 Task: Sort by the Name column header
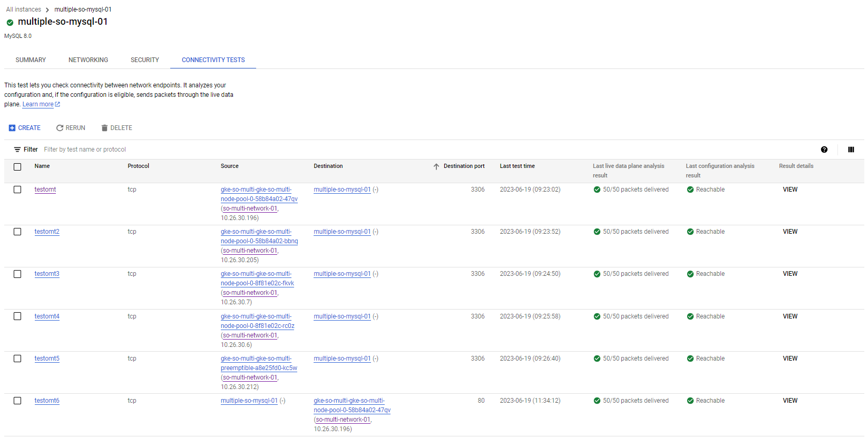pyautogui.click(x=42, y=166)
